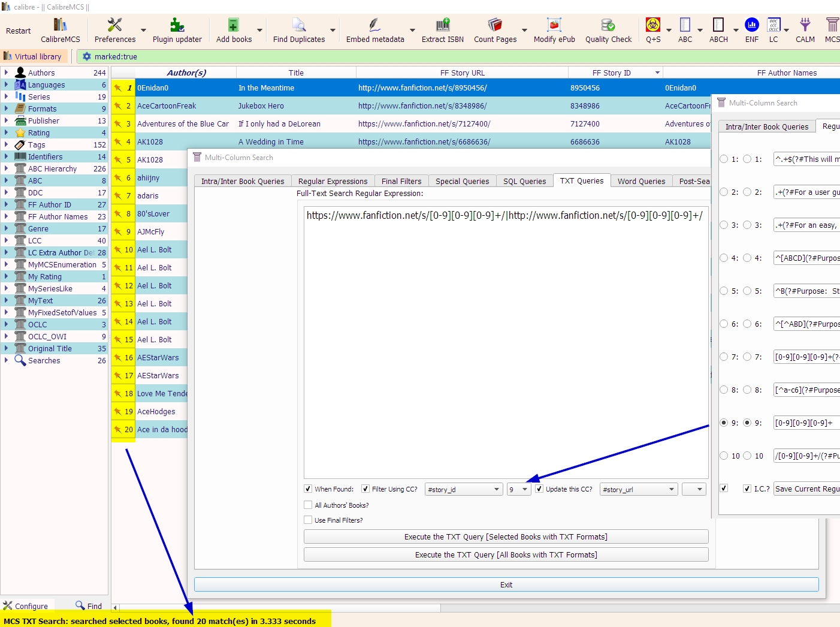The image size is (840, 627).
Task: Click the horizontal scrollbar left arrow
Action: click(115, 607)
